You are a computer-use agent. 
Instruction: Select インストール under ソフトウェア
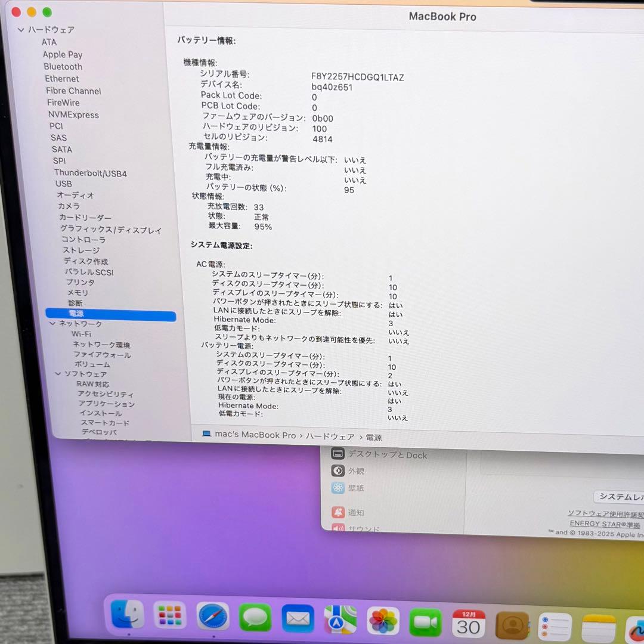101,413
